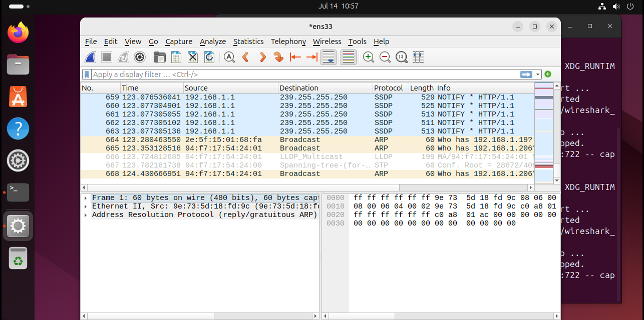
Task: Reset text to normal size
Action: [402, 57]
